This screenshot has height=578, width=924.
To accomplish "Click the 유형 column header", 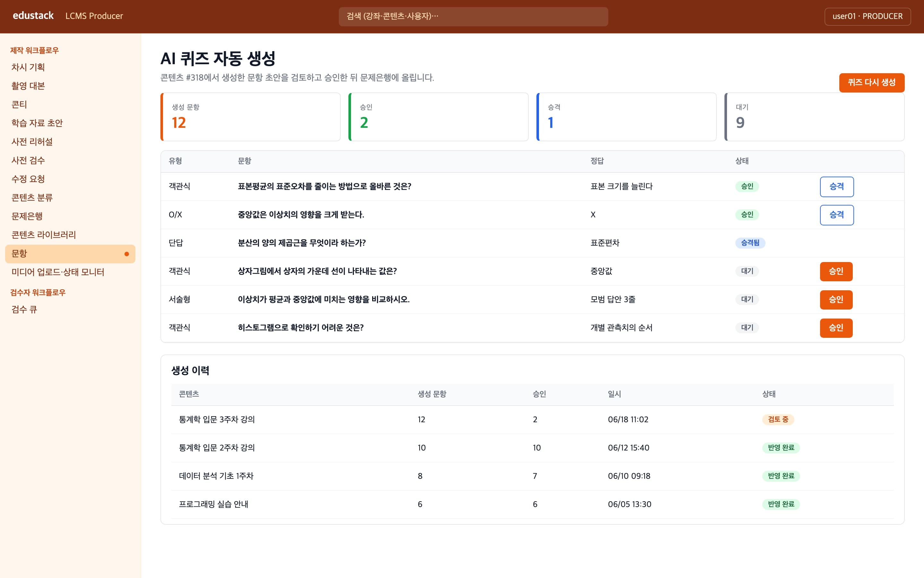I will (x=175, y=161).
